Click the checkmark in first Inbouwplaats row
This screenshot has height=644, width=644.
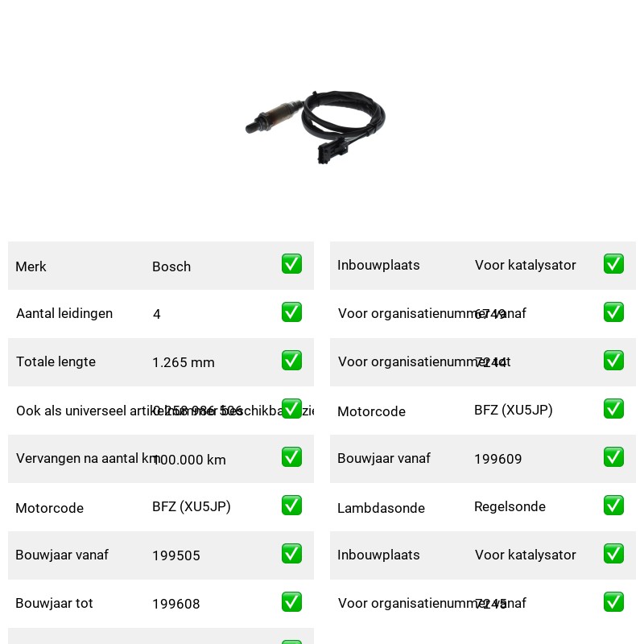click(x=613, y=264)
